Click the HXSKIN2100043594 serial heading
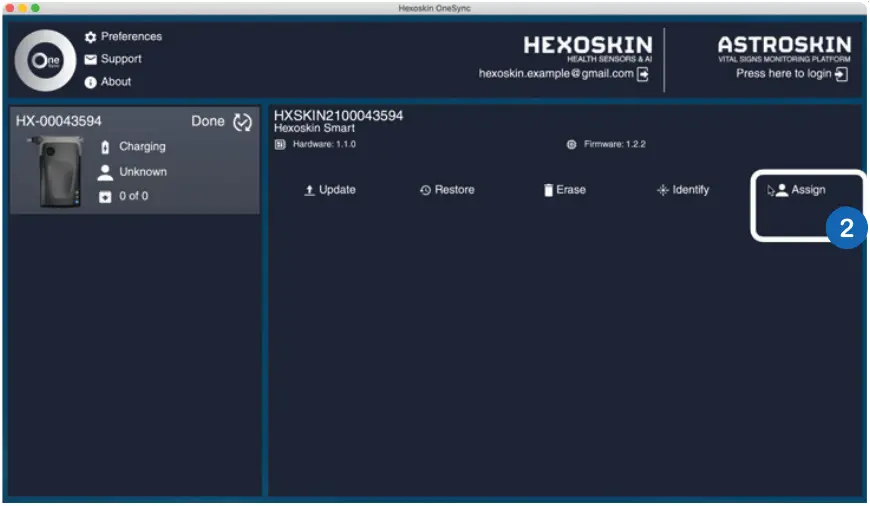This screenshot has width=870, height=506. click(338, 115)
